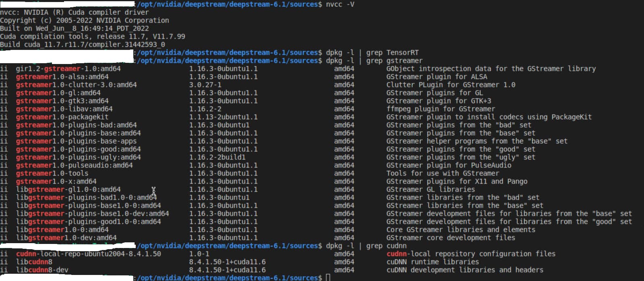Click the 'dpkg -l | grep gstreamer' command
The height and width of the screenshot is (281, 644).
point(374,61)
